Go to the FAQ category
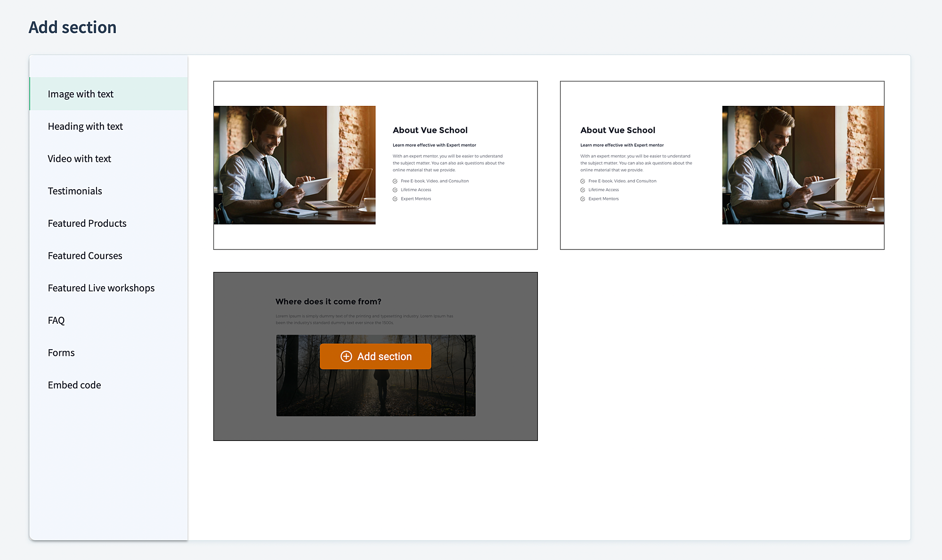This screenshot has height=560, width=942. (x=56, y=320)
